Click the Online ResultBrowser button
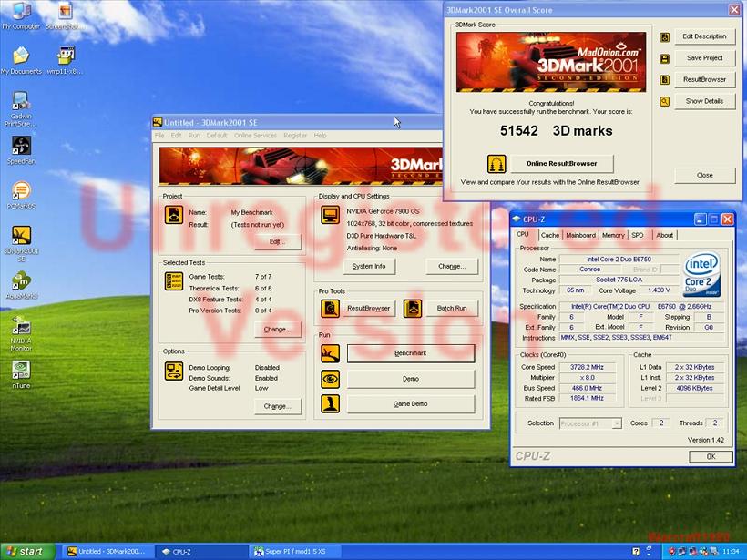747x560 pixels. click(562, 164)
